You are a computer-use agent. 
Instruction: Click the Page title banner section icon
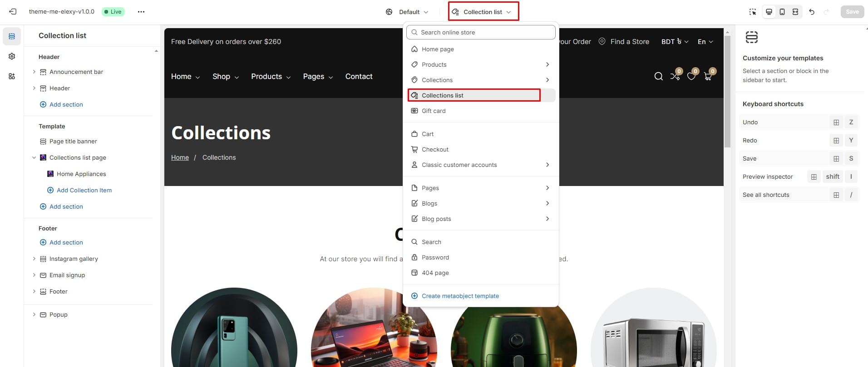pos(43,142)
